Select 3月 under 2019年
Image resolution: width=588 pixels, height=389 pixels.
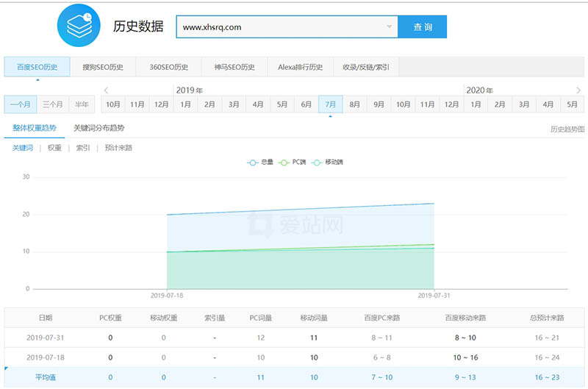[234, 104]
